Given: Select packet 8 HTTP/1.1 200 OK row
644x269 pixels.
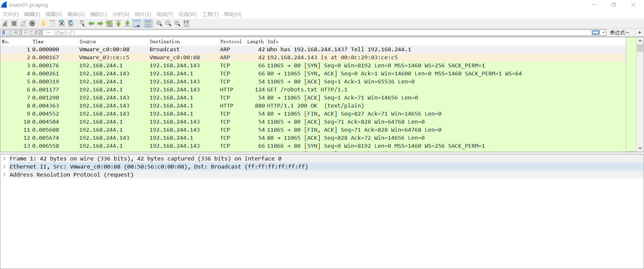Looking at the screenshot, I should [313, 106].
